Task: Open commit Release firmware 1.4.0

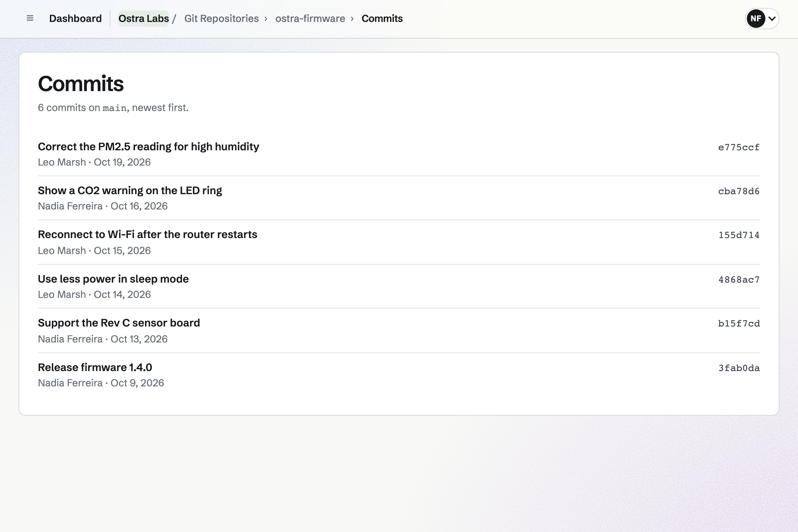Action: tap(95, 367)
